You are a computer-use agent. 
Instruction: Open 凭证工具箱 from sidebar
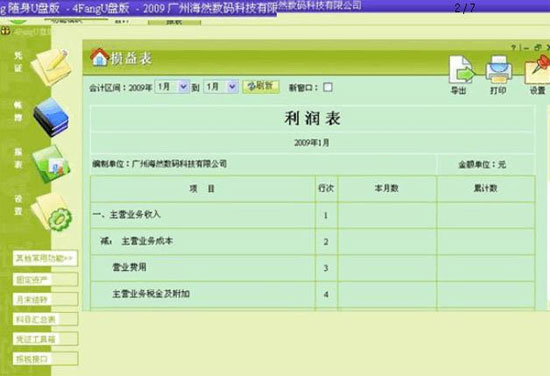(45, 339)
